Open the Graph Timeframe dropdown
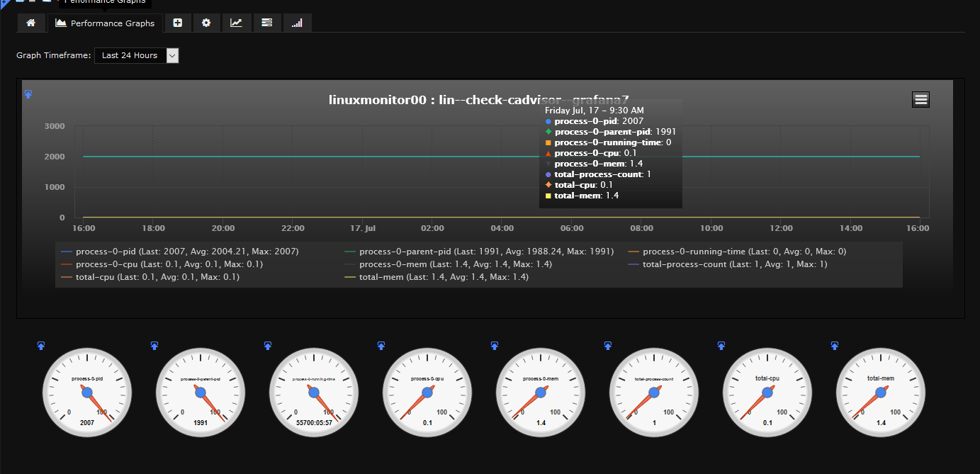The height and width of the screenshot is (474, 980). point(136,55)
